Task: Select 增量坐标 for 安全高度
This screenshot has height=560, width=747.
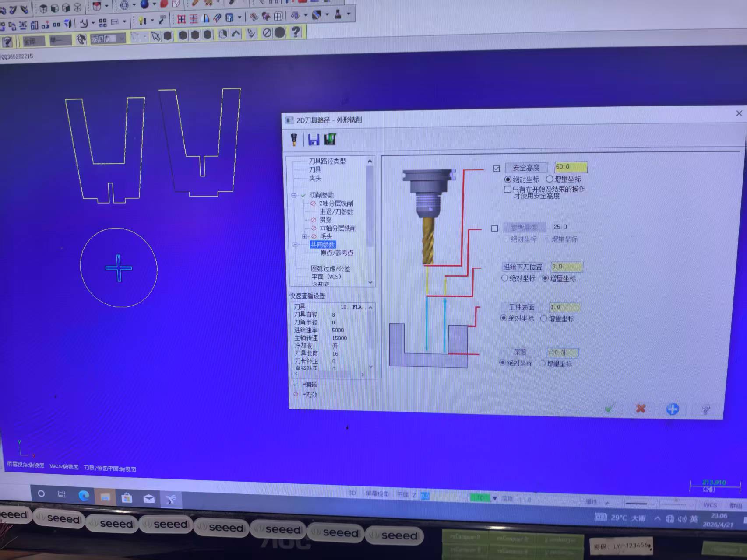Action: (x=549, y=179)
